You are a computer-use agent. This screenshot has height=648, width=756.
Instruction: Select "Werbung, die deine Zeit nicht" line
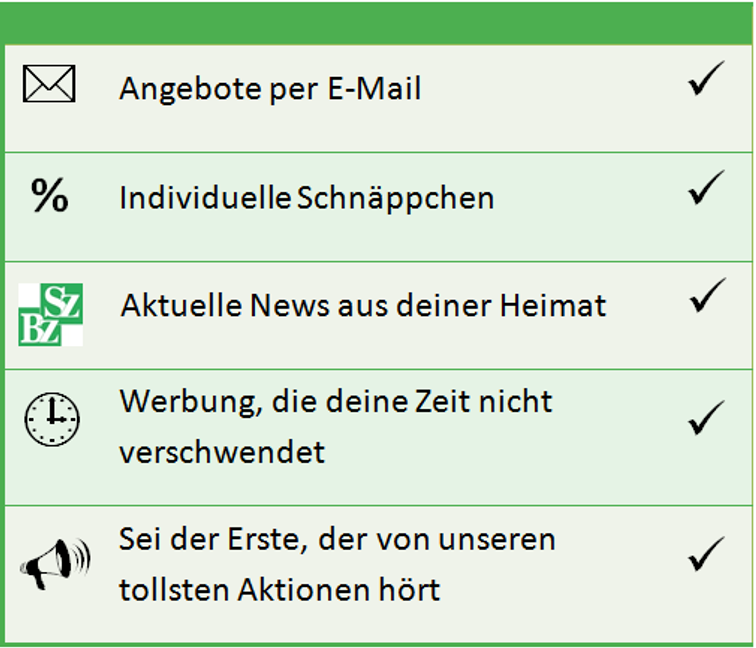pyautogui.click(x=336, y=403)
